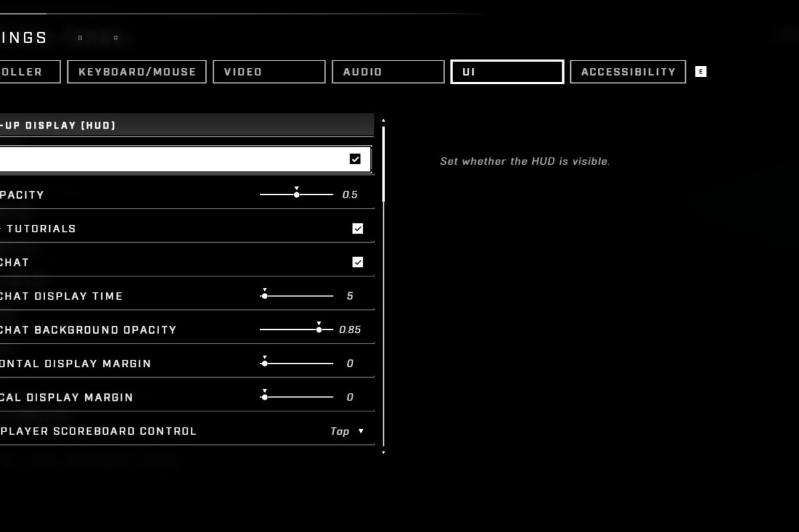The height and width of the screenshot is (532, 799).
Task: Click the Opacity slider handle at 0.5
Action: 297,195
